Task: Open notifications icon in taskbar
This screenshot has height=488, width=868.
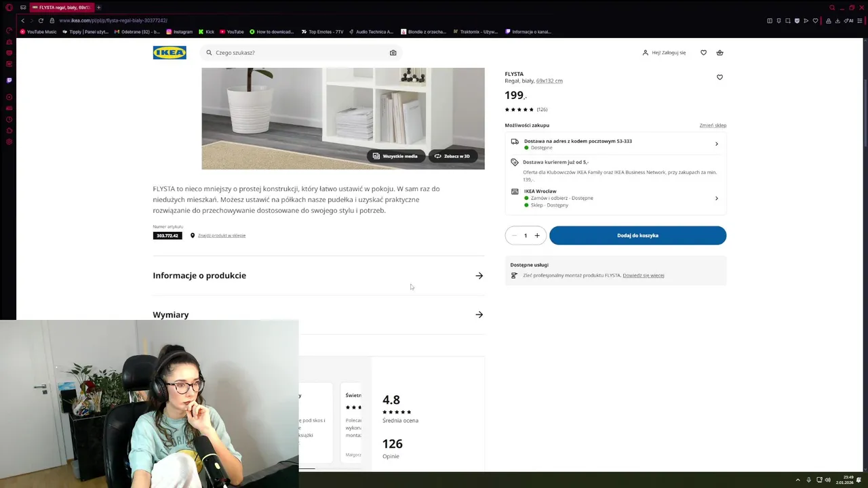Action: pyautogui.click(x=859, y=480)
